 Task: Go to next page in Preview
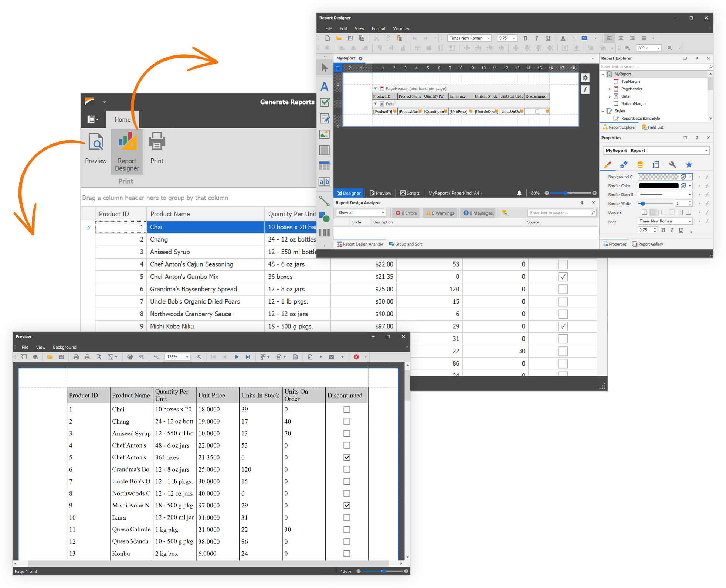click(x=237, y=357)
